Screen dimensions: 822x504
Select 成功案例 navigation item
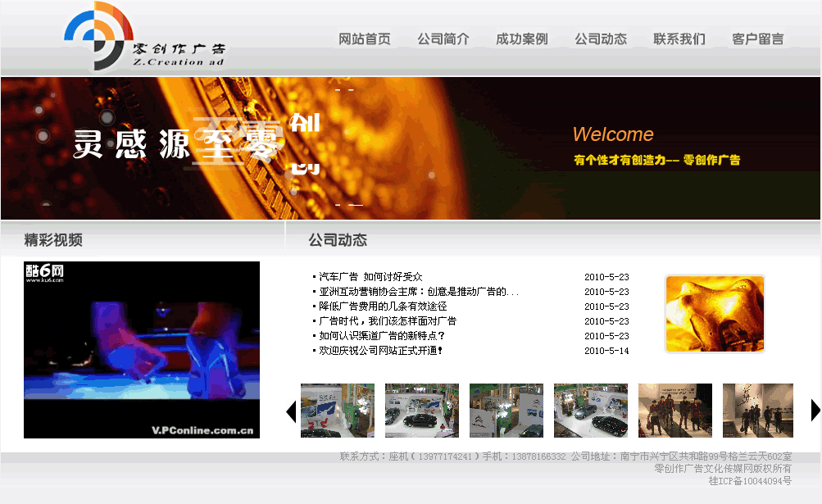click(x=522, y=39)
